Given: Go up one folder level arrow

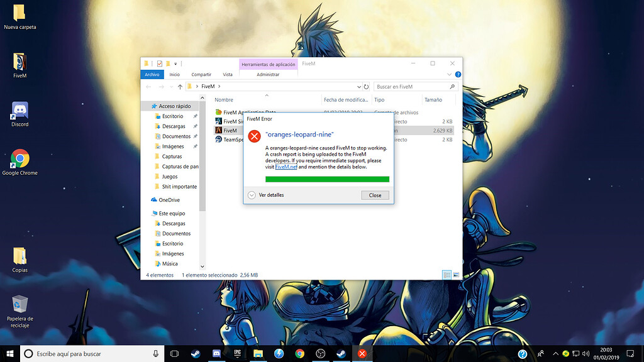Looking at the screenshot, I should 180,87.
